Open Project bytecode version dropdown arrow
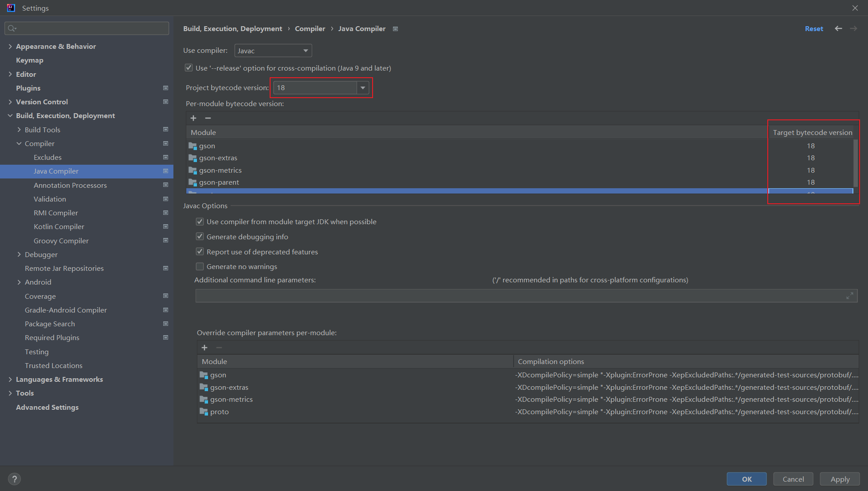Screen dimensions: 868x491 coord(363,88)
